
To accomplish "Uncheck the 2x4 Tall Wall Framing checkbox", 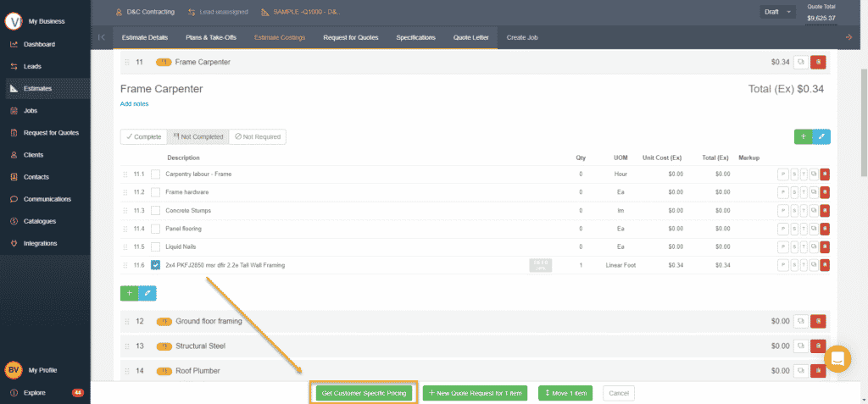I will pos(155,265).
